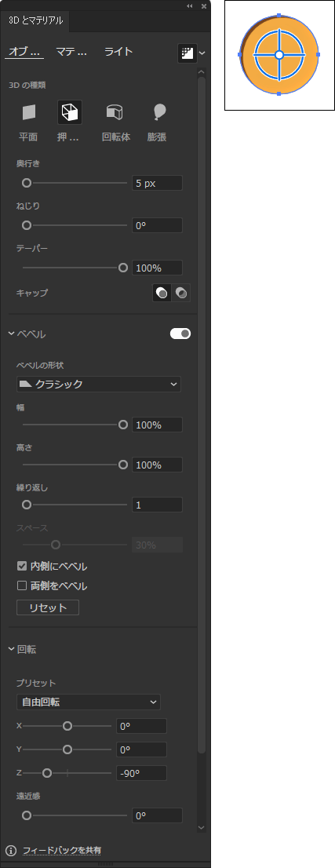Select the 回転体 (Revolve) 3D type icon

pyautogui.click(x=115, y=112)
